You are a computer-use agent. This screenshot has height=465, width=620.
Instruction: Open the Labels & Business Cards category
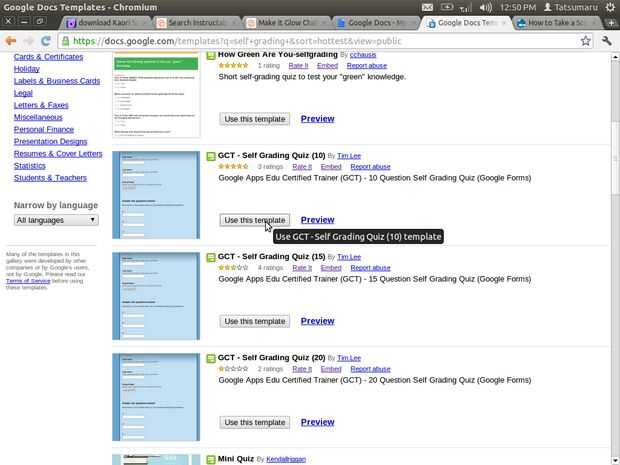[57, 81]
